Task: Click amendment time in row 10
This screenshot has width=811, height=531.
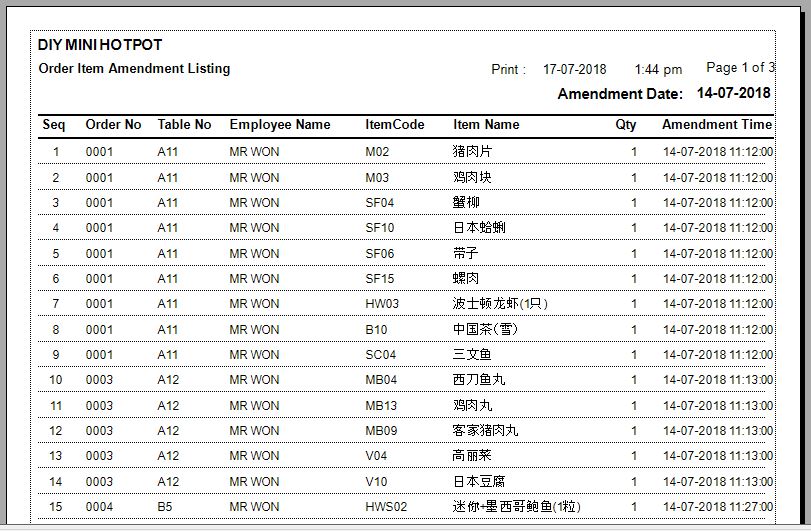Action: [x=718, y=380]
